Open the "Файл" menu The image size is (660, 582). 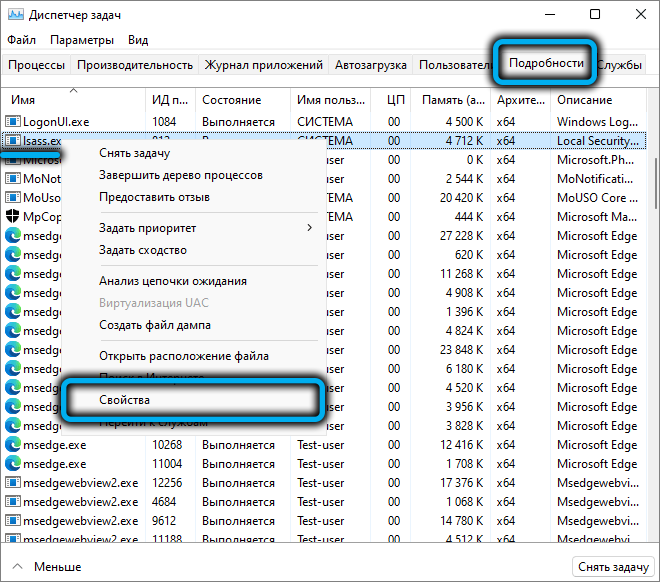click(x=21, y=40)
